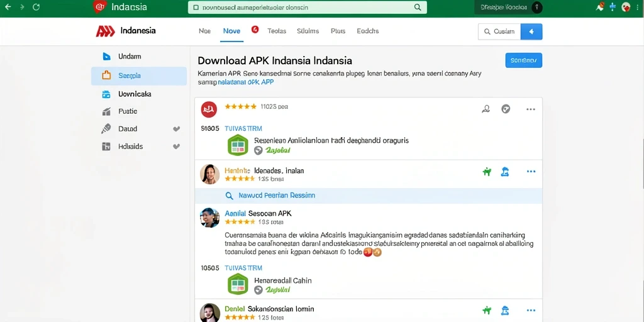Open Denlel reviewer avatar
The width and height of the screenshot is (644, 322).
209,313
